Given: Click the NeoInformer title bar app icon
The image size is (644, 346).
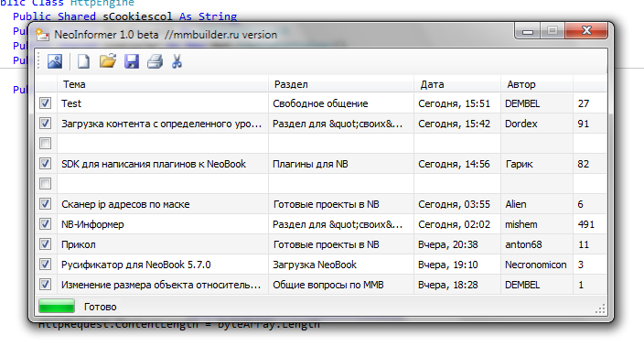Looking at the screenshot, I should pyautogui.click(x=42, y=35).
